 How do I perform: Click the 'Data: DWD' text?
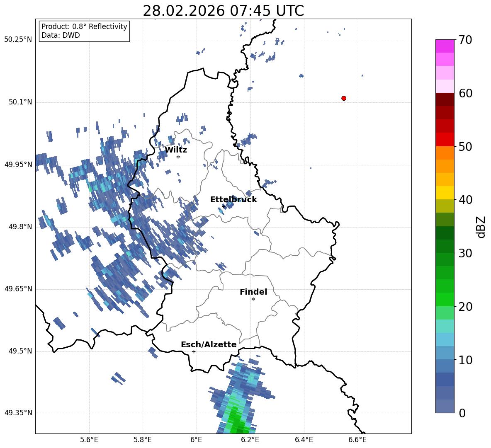pyautogui.click(x=61, y=35)
